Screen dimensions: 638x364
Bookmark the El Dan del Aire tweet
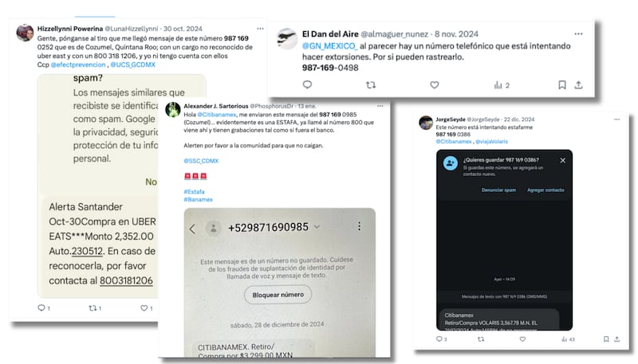tap(562, 84)
